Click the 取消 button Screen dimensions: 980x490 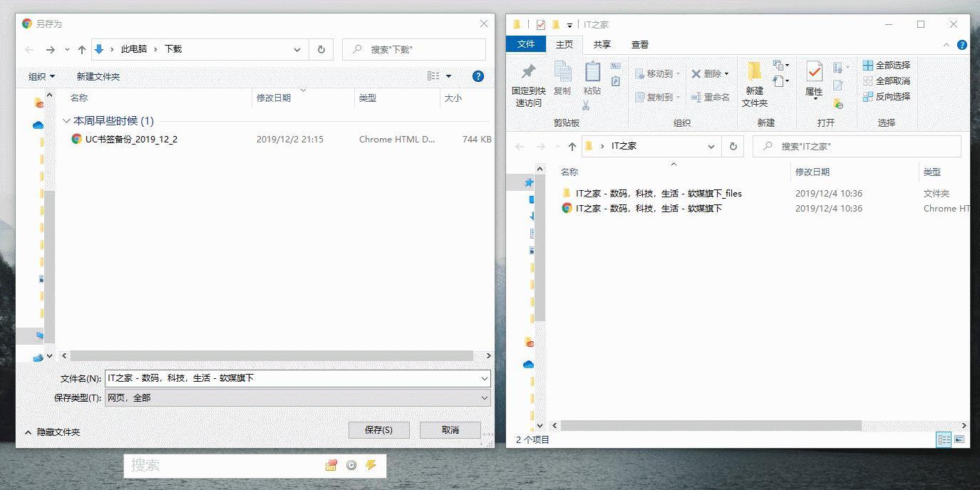[450, 429]
